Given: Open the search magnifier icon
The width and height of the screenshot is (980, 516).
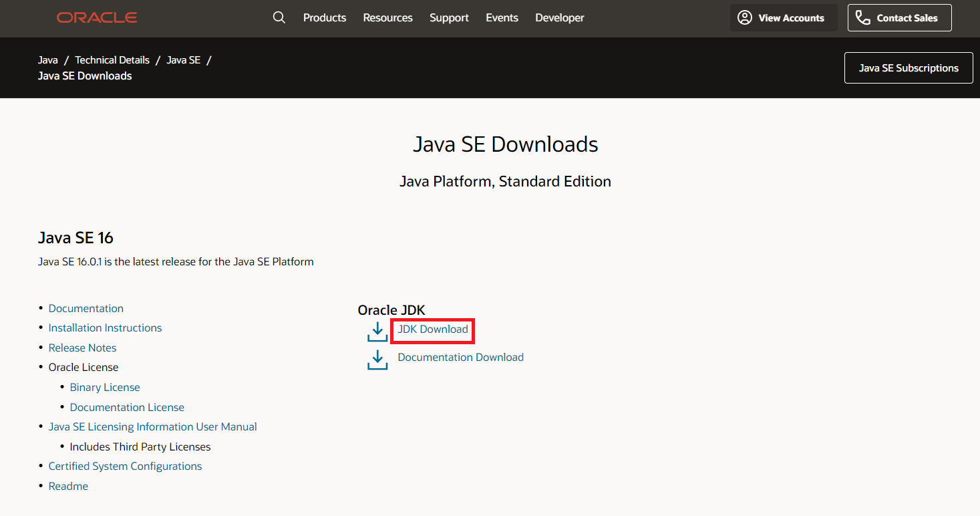Looking at the screenshot, I should pos(279,17).
